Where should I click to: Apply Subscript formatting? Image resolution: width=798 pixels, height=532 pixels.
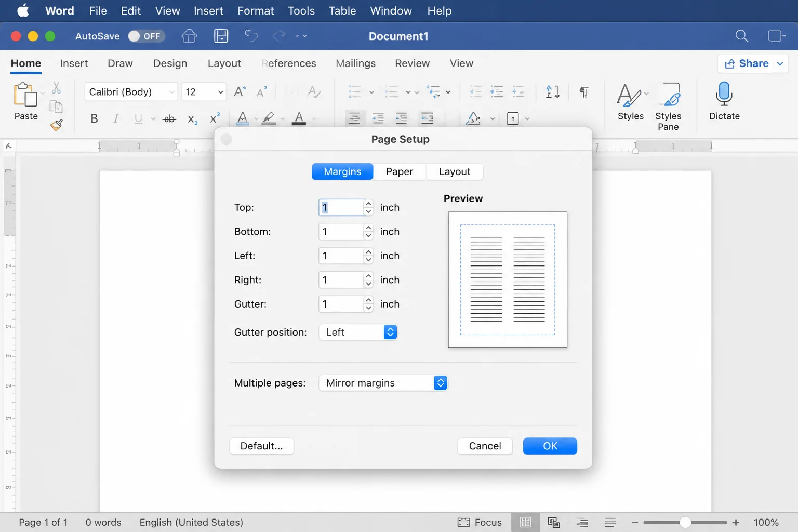click(192, 119)
